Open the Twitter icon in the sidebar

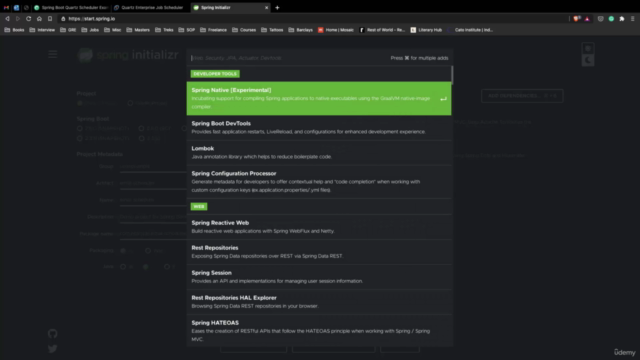pyautogui.click(x=53, y=349)
